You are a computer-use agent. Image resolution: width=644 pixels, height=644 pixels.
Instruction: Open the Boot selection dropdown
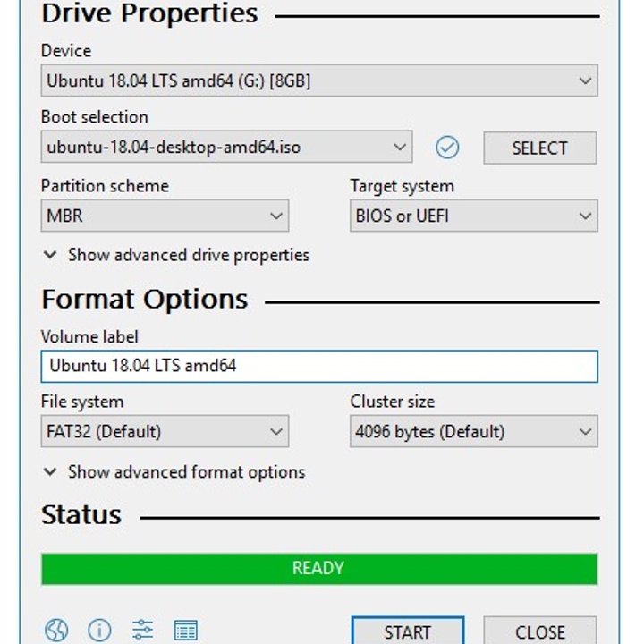(x=226, y=147)
